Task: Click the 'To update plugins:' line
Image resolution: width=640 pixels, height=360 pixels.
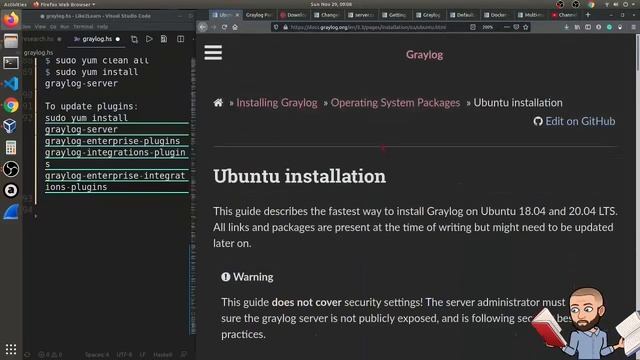Action: tap(91, 106)
